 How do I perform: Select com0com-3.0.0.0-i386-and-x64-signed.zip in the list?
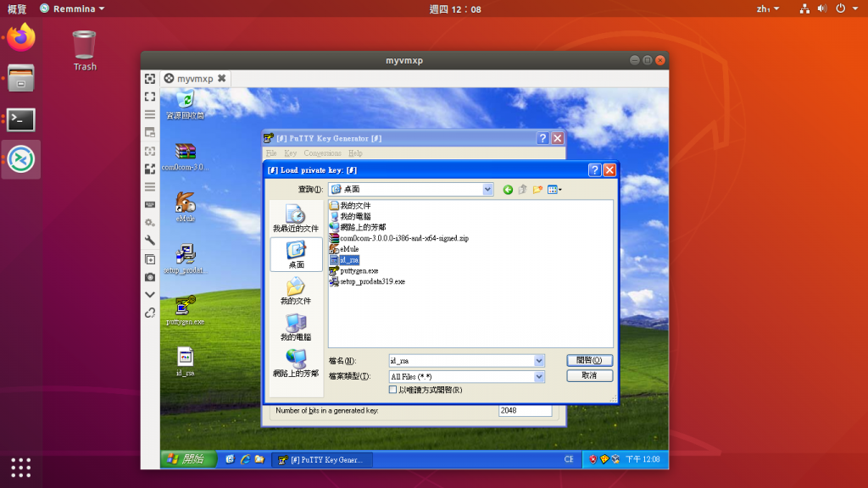pos(399,238)
